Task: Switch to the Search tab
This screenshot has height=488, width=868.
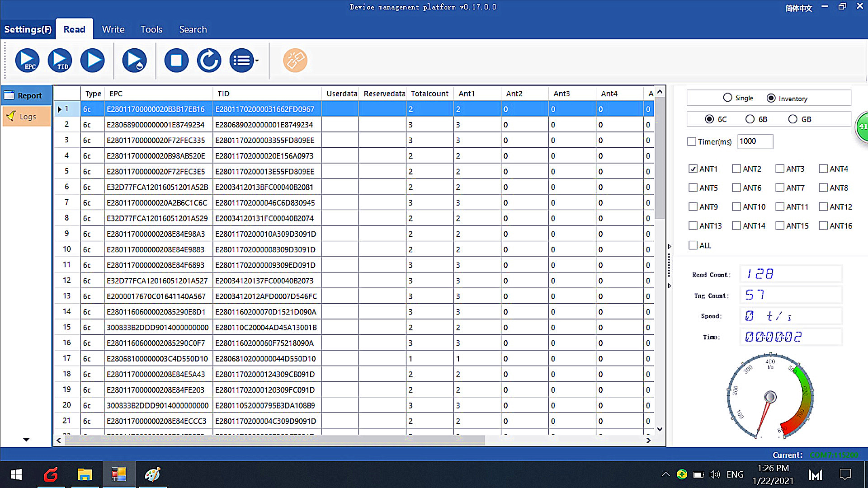Action: (x=193, y=29)
